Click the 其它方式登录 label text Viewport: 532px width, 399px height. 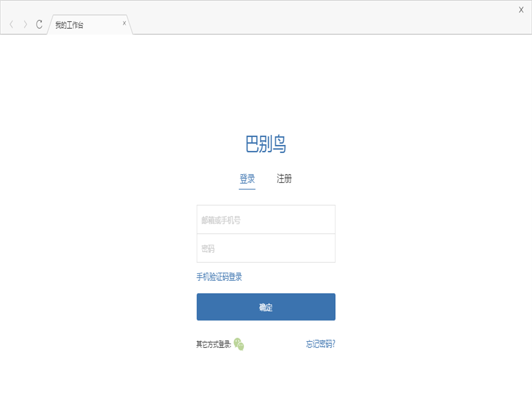(213, 344)
